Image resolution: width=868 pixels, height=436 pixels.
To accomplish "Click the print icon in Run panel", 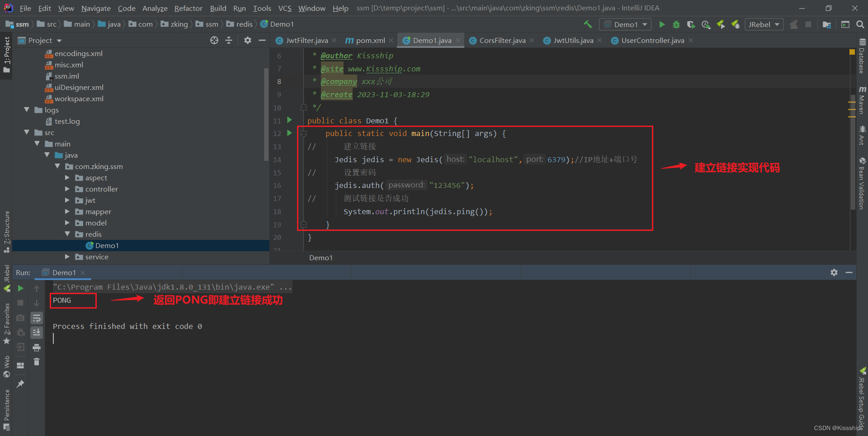I will click(x=37, y=347).
